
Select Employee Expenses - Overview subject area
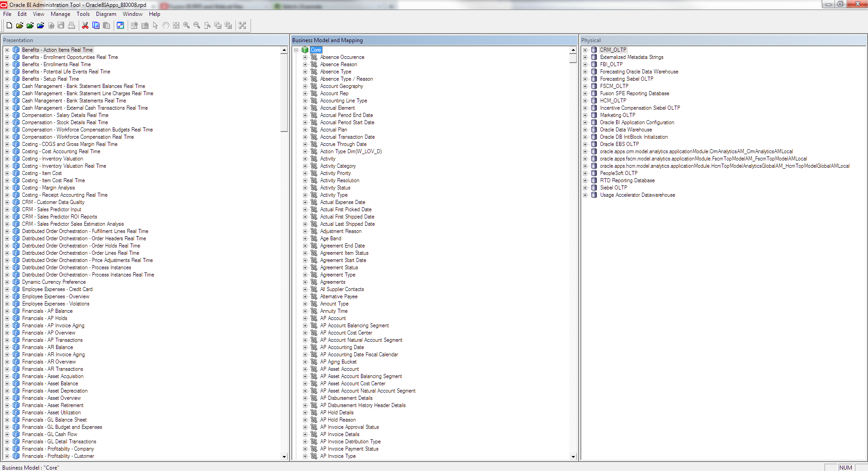point(56,296)
